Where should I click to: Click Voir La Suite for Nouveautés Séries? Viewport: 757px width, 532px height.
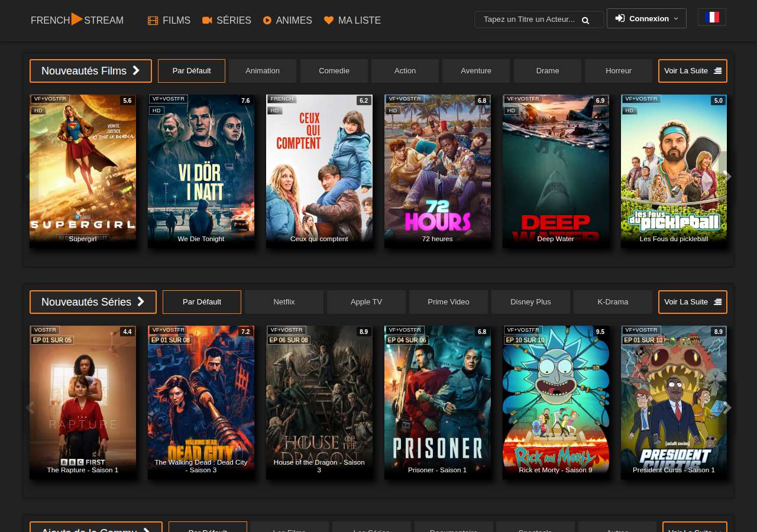pyautogui.click(x=693, y=302)
